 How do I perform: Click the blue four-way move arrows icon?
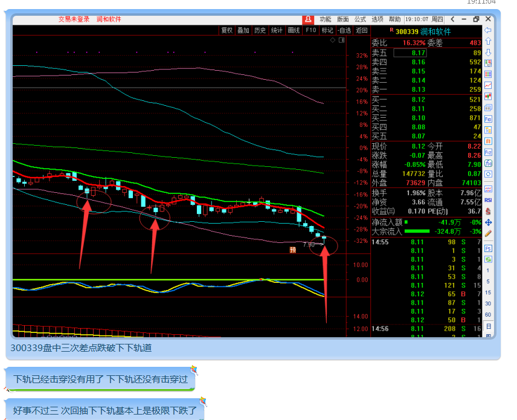[488, 222]
